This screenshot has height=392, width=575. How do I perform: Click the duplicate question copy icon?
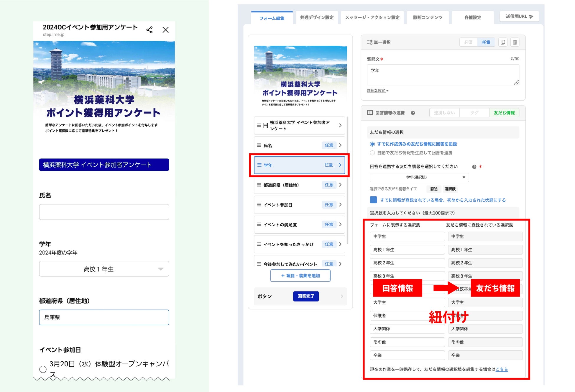coord(503,42)
